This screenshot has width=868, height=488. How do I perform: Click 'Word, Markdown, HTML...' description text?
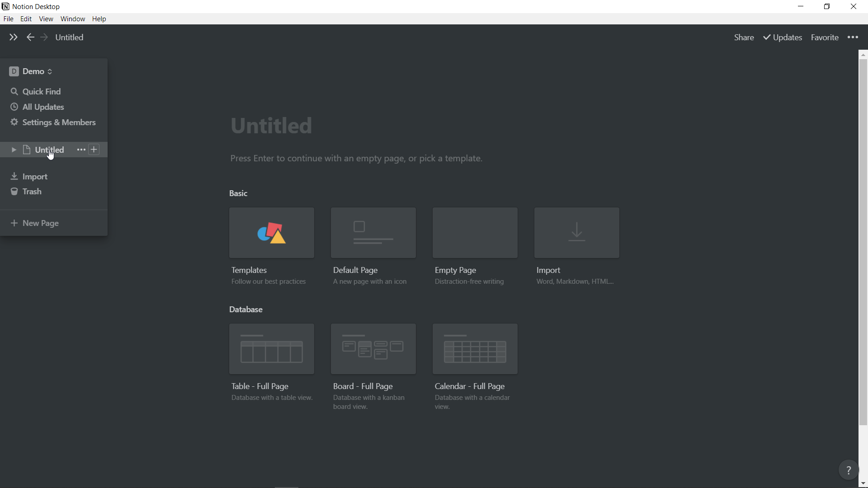tap(575, 282)
